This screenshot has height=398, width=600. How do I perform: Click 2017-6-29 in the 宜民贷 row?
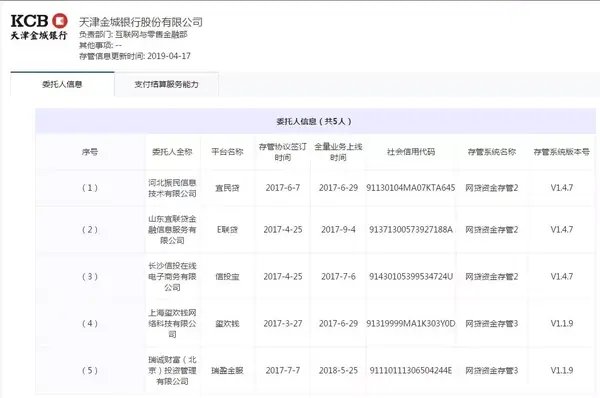pos(338,188)
